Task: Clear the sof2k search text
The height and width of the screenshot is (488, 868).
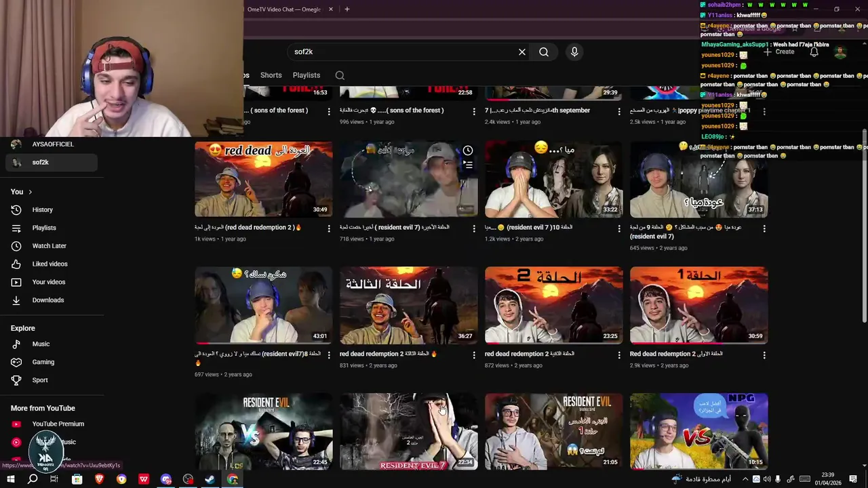Action: click(522, 52)
